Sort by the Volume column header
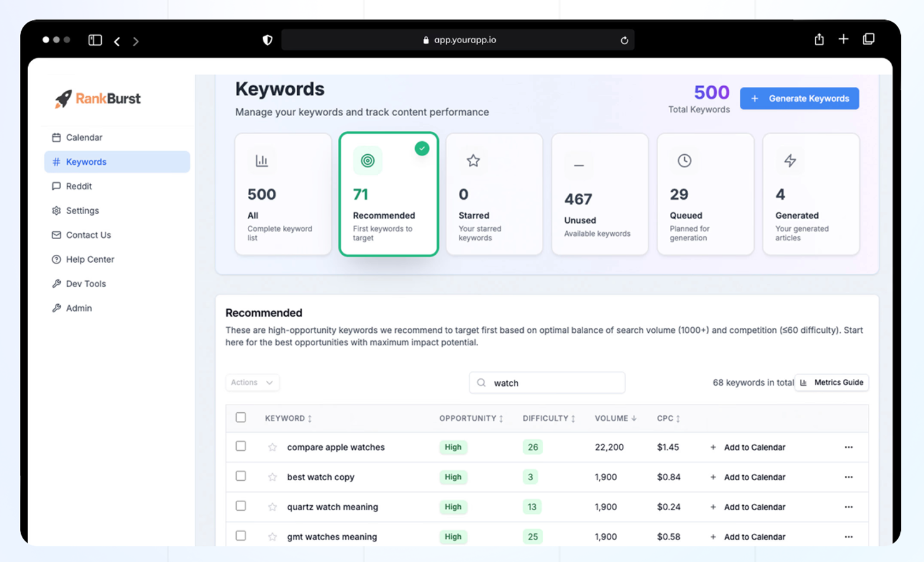The width and height of the screenshot is (924, 562). point(615,418)
